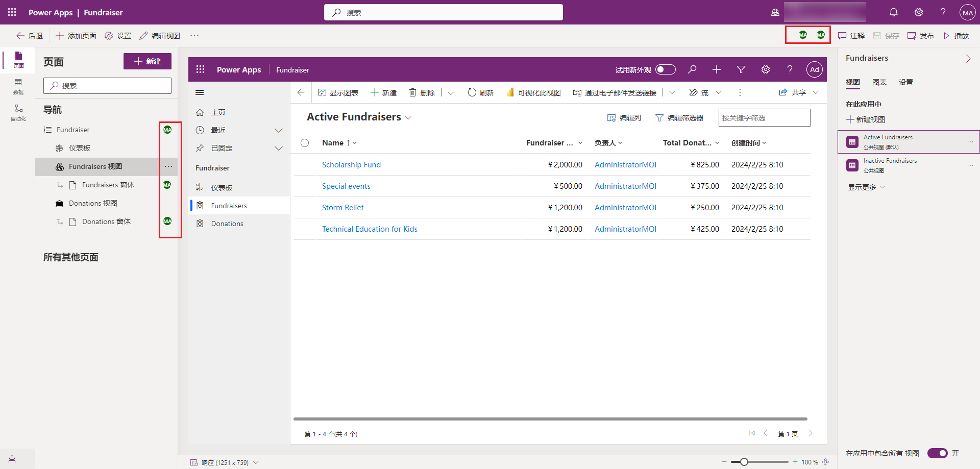Image resolution: width=980 pixels, height=469 pixels.
Task: Click the preview plus quick create icon
Action: [x=717, y=69]
